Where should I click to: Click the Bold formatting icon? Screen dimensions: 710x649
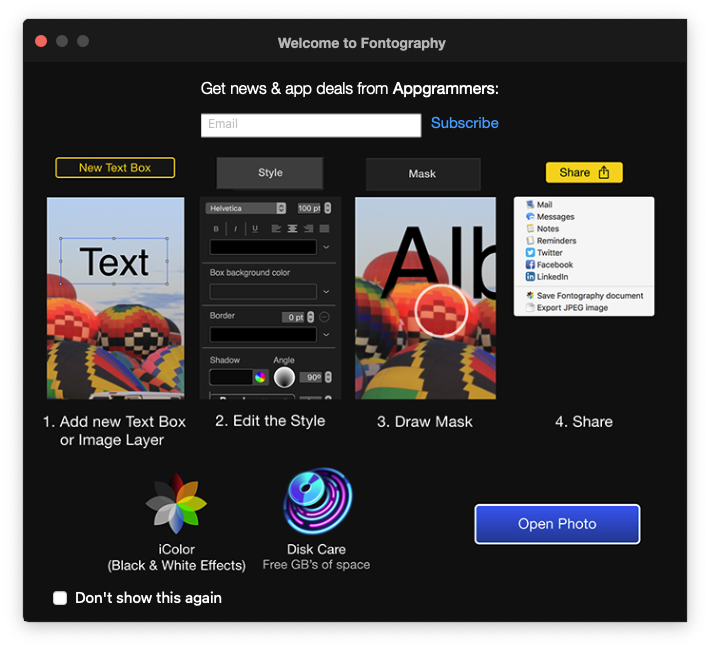[x=216, y=229]
